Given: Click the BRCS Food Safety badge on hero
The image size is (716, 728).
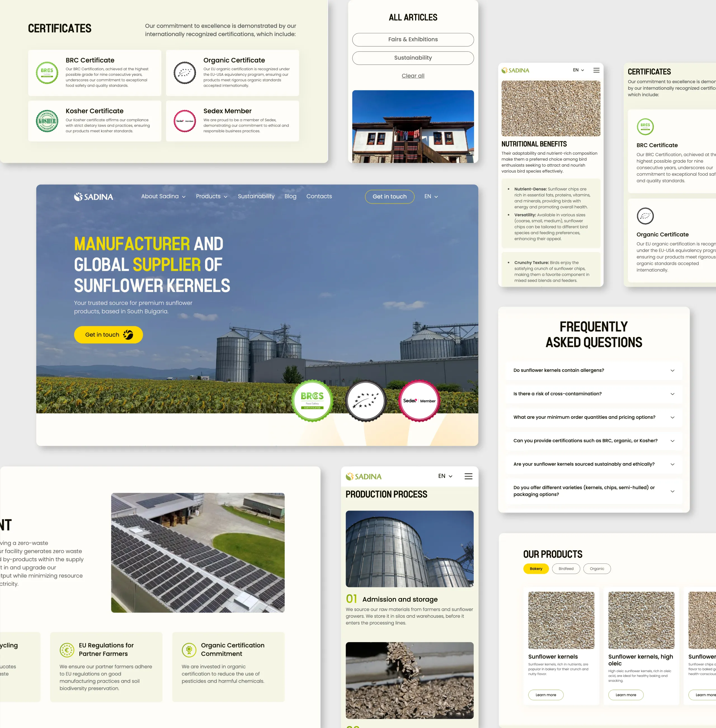Looking at the screenshot, I should coord(312,401).
